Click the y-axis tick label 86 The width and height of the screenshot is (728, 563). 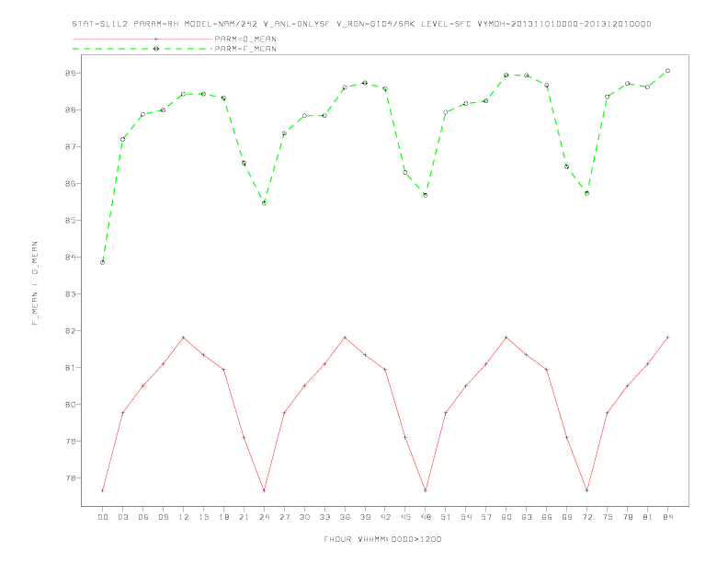point(70,183)
